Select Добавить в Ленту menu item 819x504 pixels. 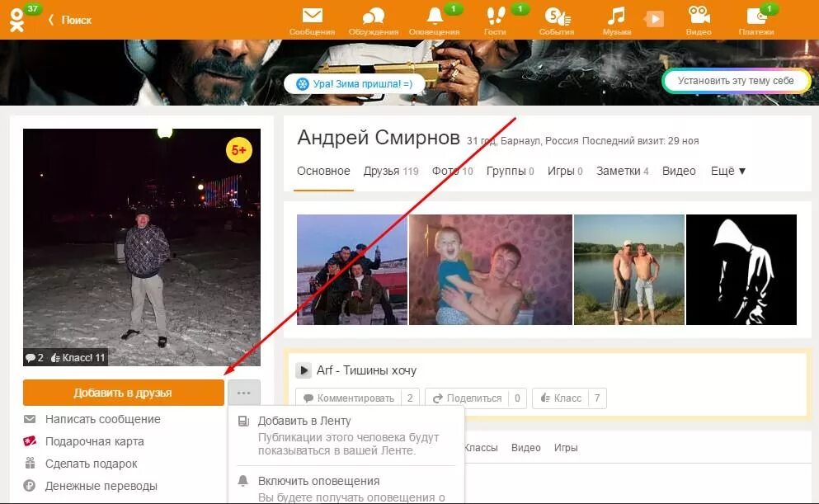pos(346,435)
